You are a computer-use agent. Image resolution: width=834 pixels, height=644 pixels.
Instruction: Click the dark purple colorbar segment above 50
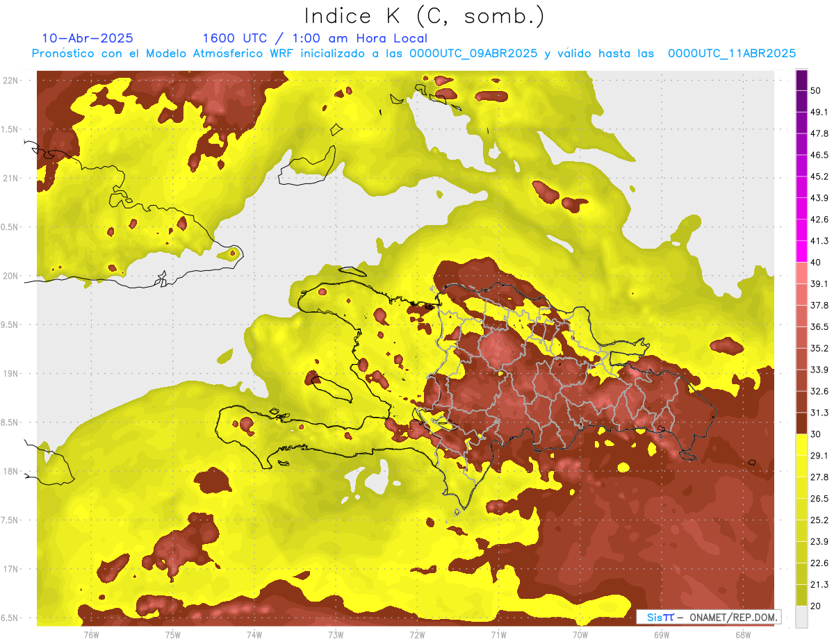(x=801, y=81)
